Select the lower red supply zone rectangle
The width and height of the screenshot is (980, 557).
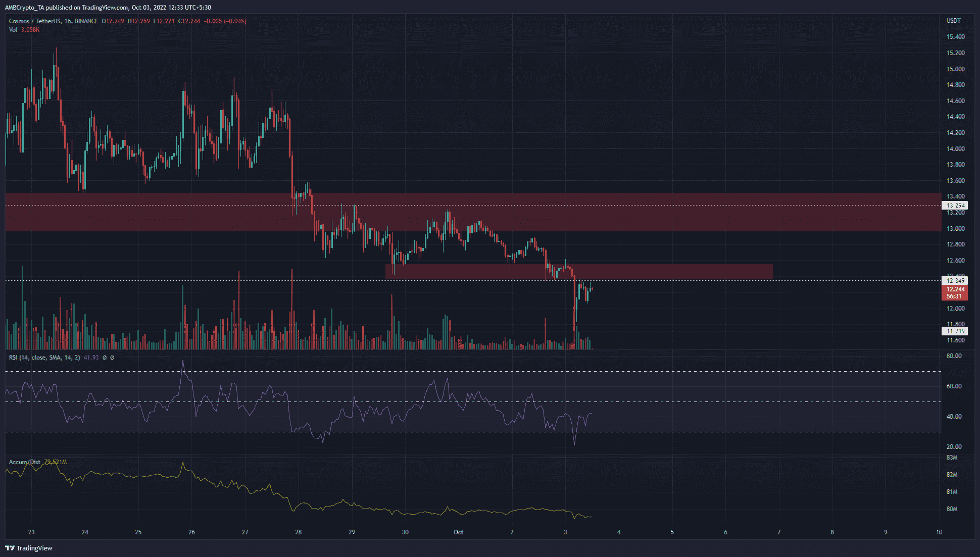pyautogui.click(x=579, y=272)
